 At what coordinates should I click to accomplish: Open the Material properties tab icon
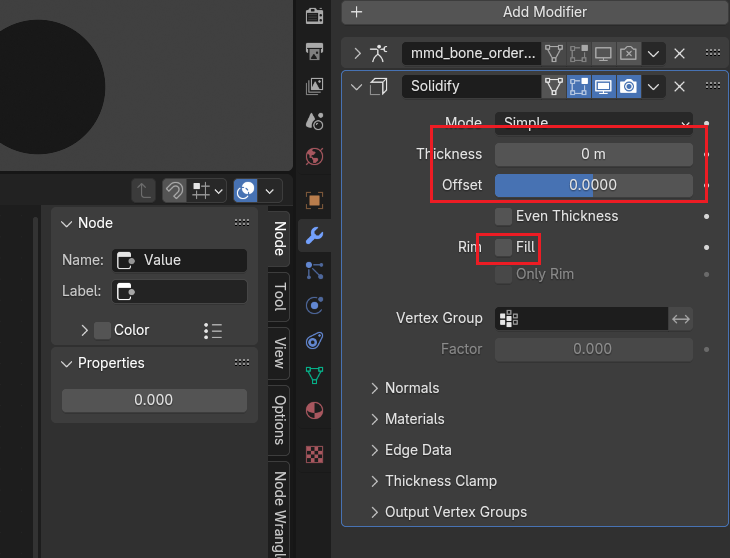click(314, 411)
